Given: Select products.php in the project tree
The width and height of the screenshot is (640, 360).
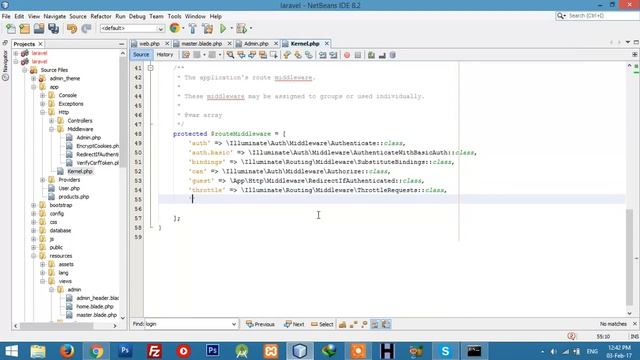Looking at the screenshot, I should 73,197.
